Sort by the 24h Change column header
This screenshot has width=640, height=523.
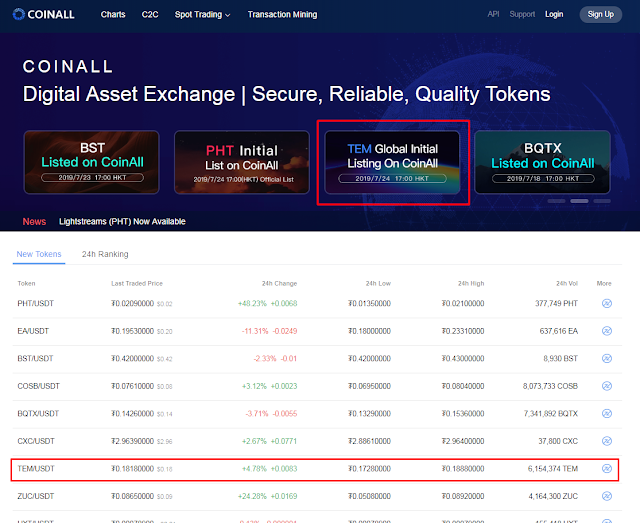coord(279,283)
